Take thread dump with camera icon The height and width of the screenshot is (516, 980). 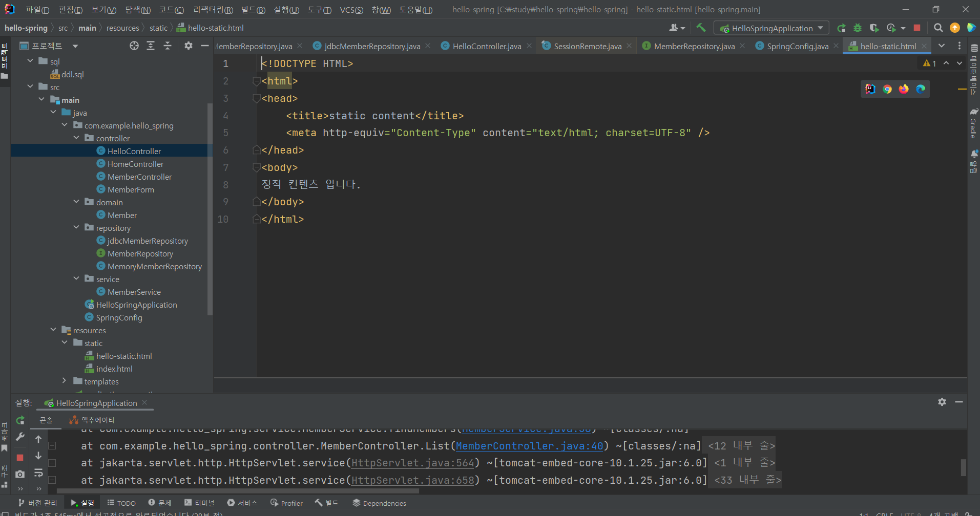point(20,474)
